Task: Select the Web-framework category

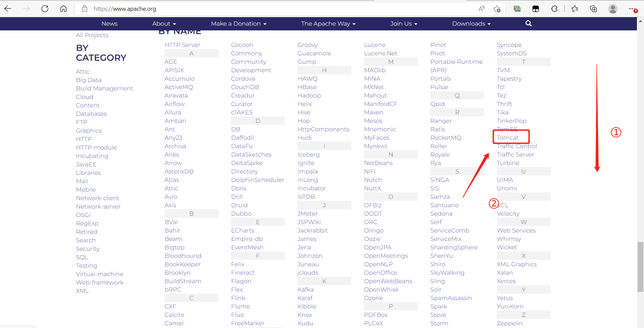Action: click(100, 282)
